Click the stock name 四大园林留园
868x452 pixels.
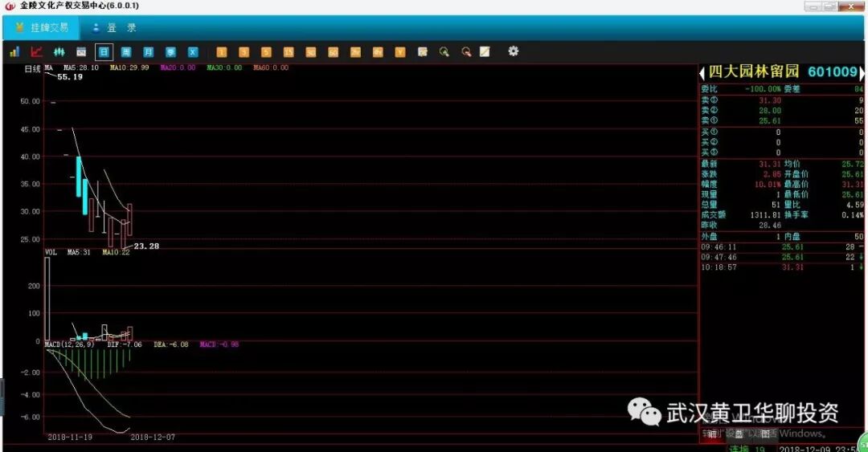click(x=754, y=72)
